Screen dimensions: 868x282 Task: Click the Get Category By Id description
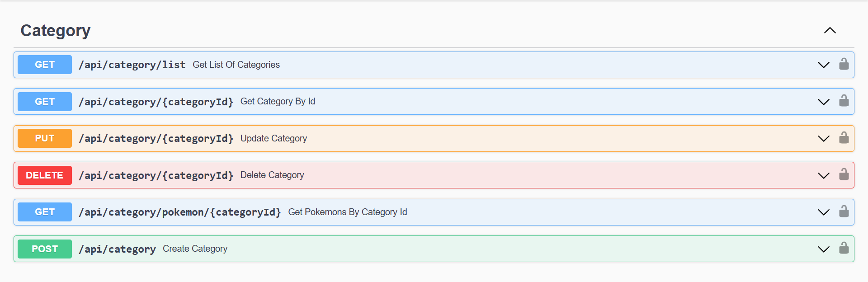(x=278, y=101)
